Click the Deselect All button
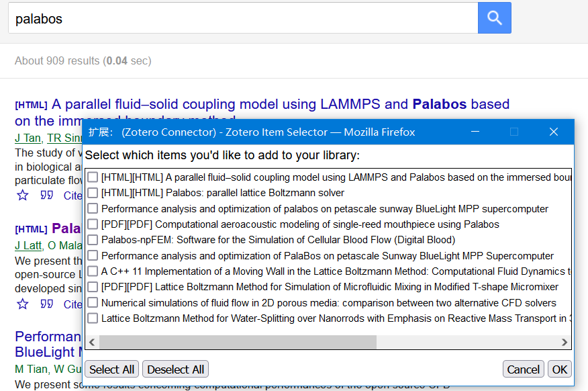The height and width of the screenshot is (391, 588). click(x=175, y=370)
